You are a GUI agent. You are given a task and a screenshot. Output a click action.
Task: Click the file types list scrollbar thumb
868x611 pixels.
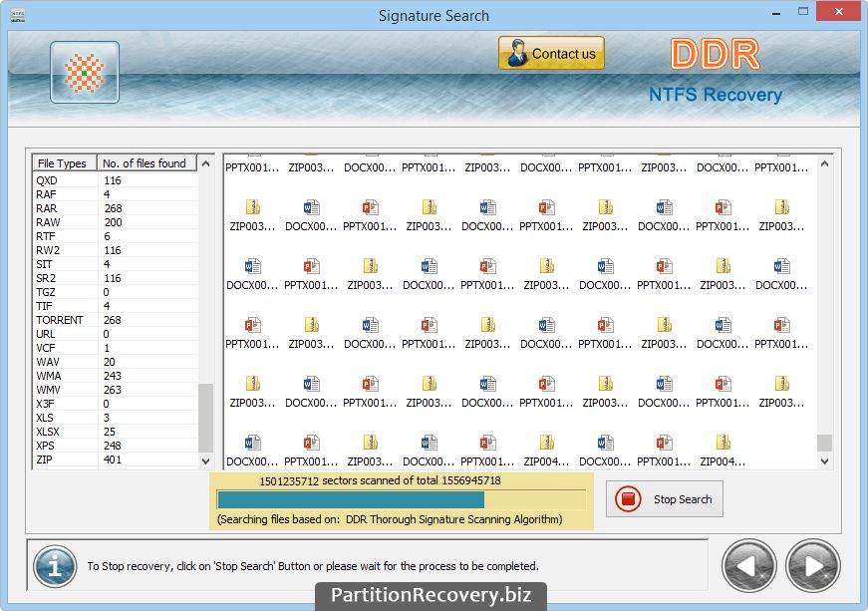(x=205, y=418)
